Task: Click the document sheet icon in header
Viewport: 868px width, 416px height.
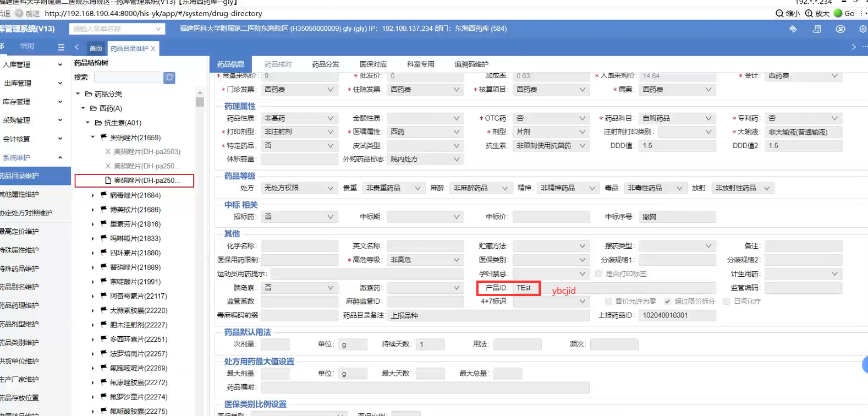Action: tap(817, 29)
